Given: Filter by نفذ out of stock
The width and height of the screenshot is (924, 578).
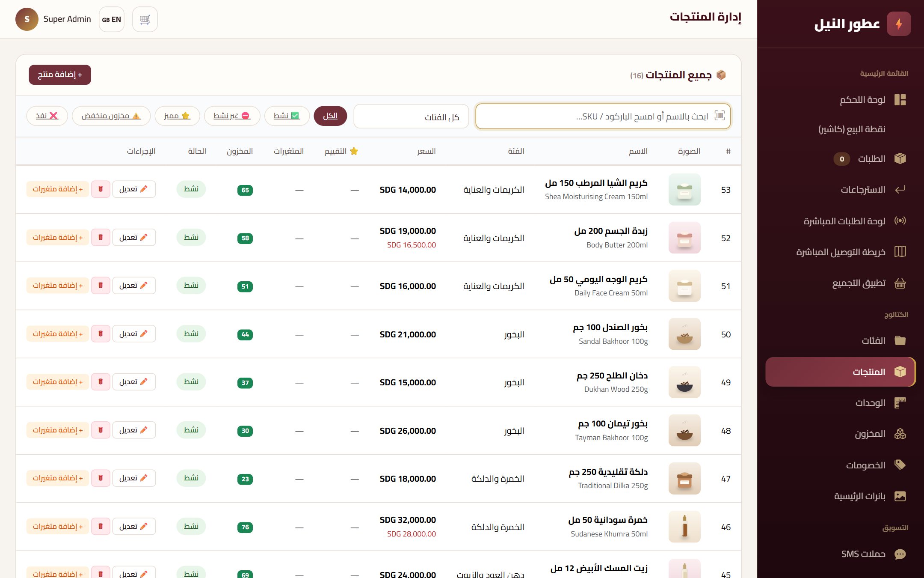Looking at the screenshot, I should [x=47, y=116].
